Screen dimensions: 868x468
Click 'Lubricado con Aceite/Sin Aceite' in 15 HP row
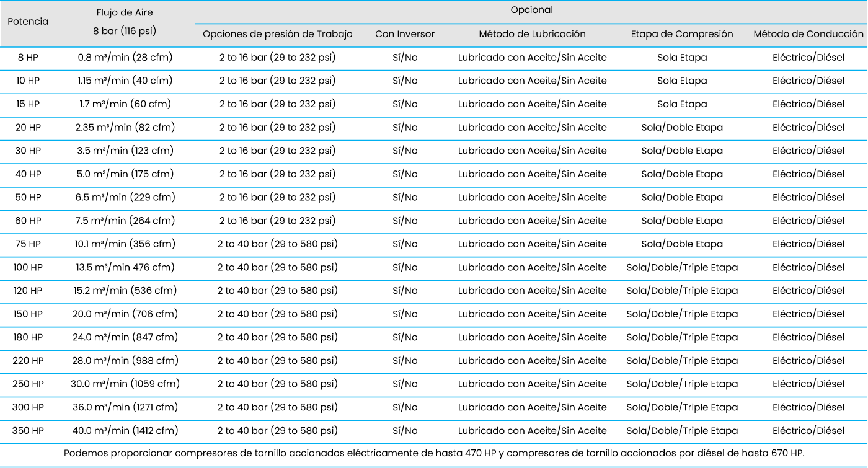pos(532,104)
